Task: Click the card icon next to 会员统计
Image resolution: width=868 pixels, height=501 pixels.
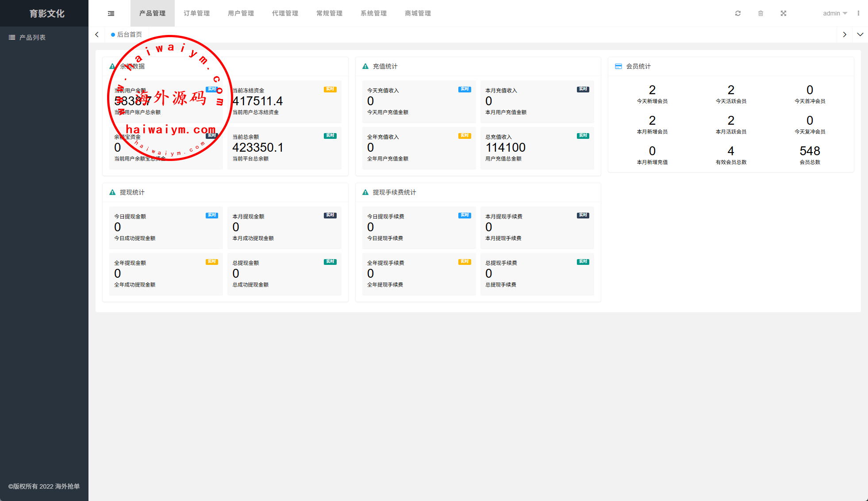Action: pos(618,66)
